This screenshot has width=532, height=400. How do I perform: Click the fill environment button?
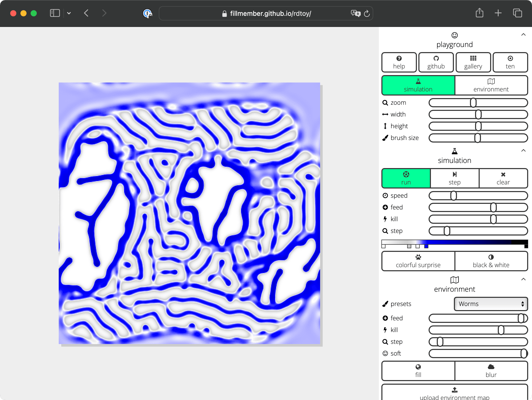pos(418,371)
